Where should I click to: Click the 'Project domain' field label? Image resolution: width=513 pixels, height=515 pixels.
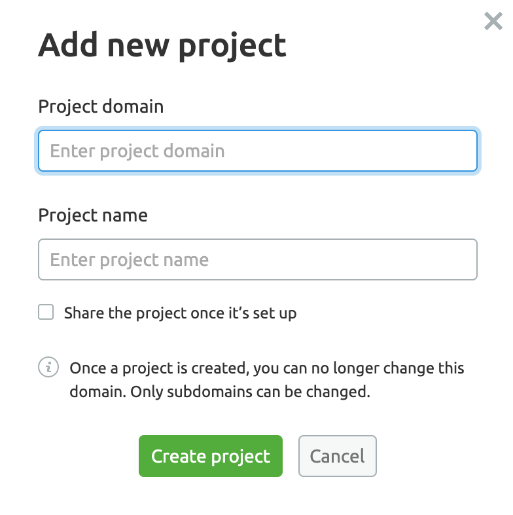[101, 107]
